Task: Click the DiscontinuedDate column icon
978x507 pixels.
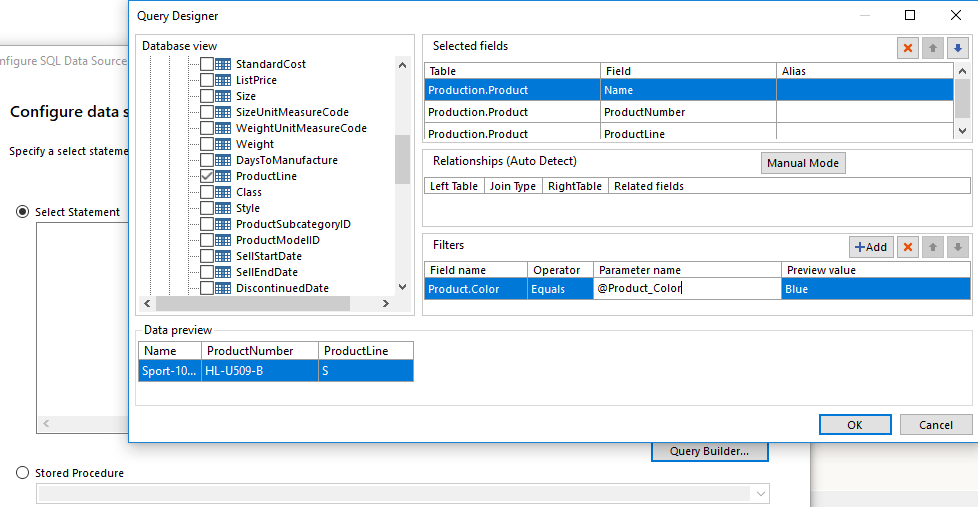Action: [x=223, y=288]
